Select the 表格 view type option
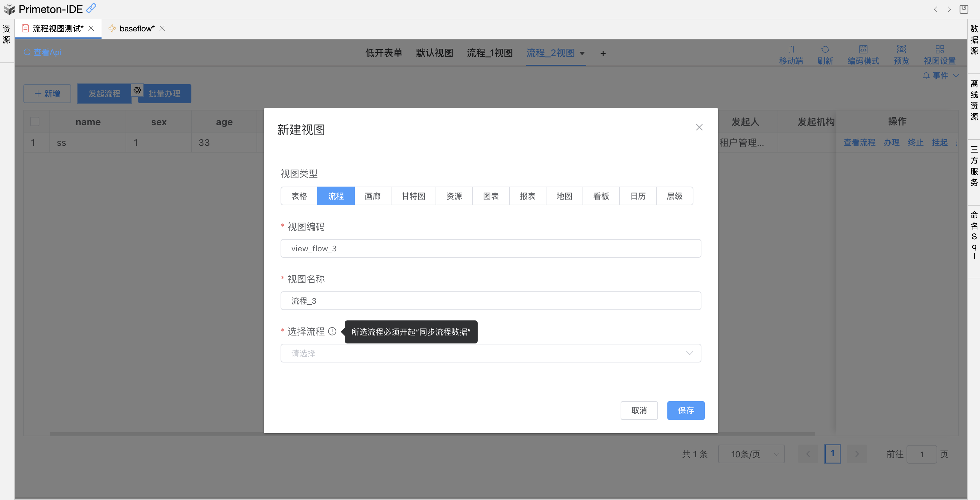Screen dimensions: 980x500 [299, 196]
